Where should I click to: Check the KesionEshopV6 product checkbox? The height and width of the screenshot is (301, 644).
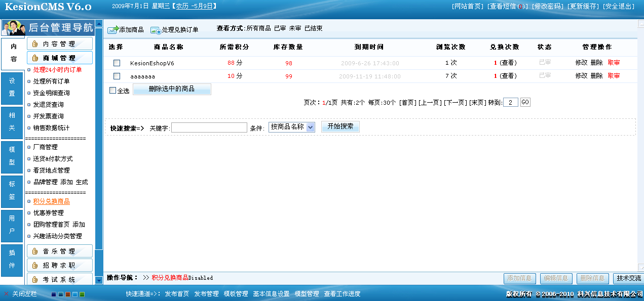(117, 63)
